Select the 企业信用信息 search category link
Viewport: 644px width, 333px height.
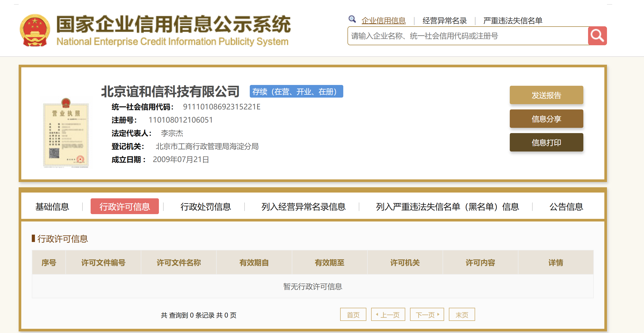(x=383, y=21)
